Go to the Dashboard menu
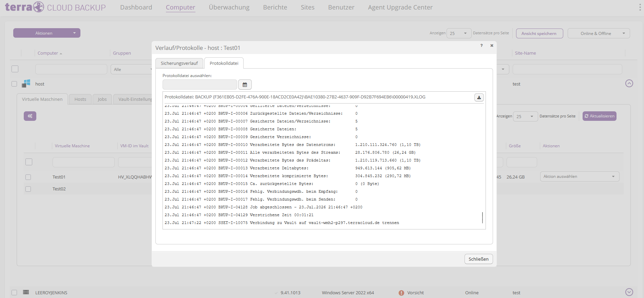 [x=136, y=7]
